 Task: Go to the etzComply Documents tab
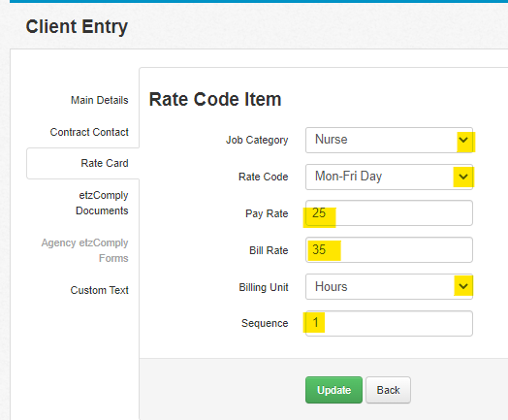[x=102, y=203]
